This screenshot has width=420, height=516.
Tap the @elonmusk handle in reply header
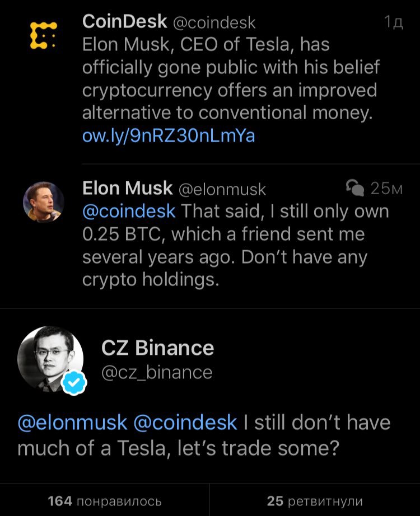222,190
